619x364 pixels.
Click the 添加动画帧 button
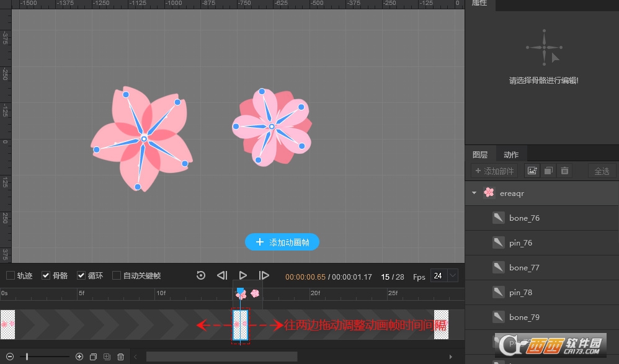(x=282, y=242)
